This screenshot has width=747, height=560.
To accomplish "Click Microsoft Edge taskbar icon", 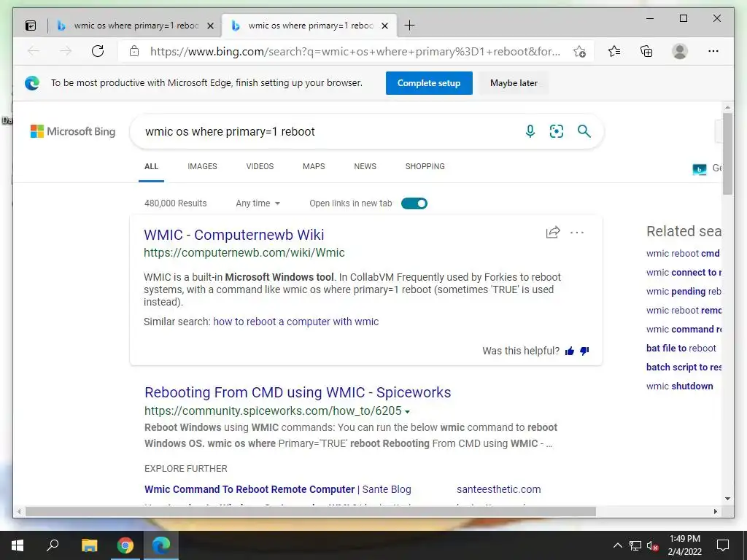I will pos(161,545).
